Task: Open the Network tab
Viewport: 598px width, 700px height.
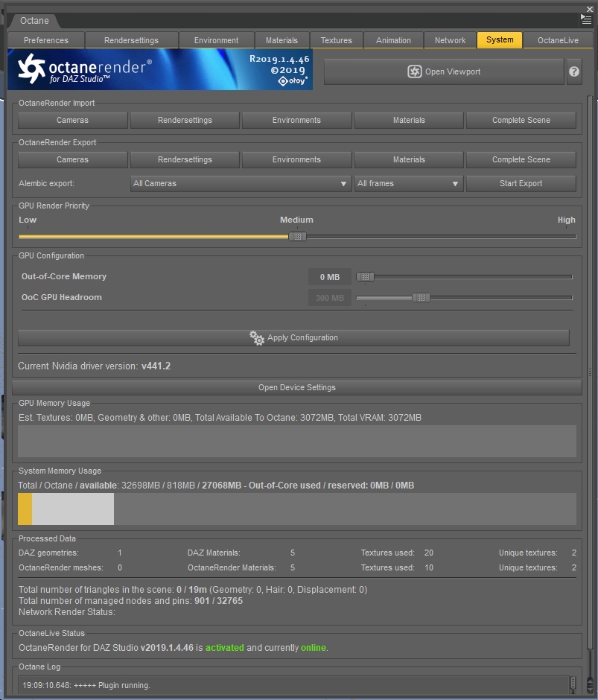Action: tap(450, 40)
